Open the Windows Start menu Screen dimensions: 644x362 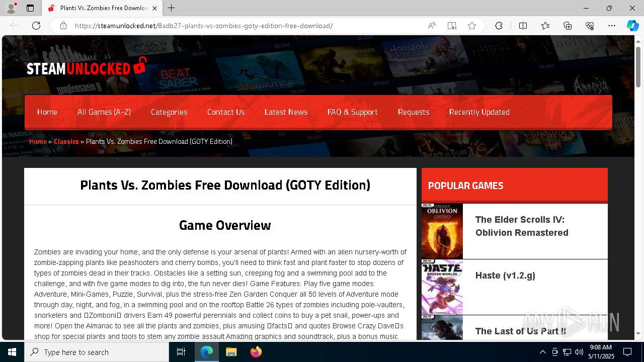[12, 352]
